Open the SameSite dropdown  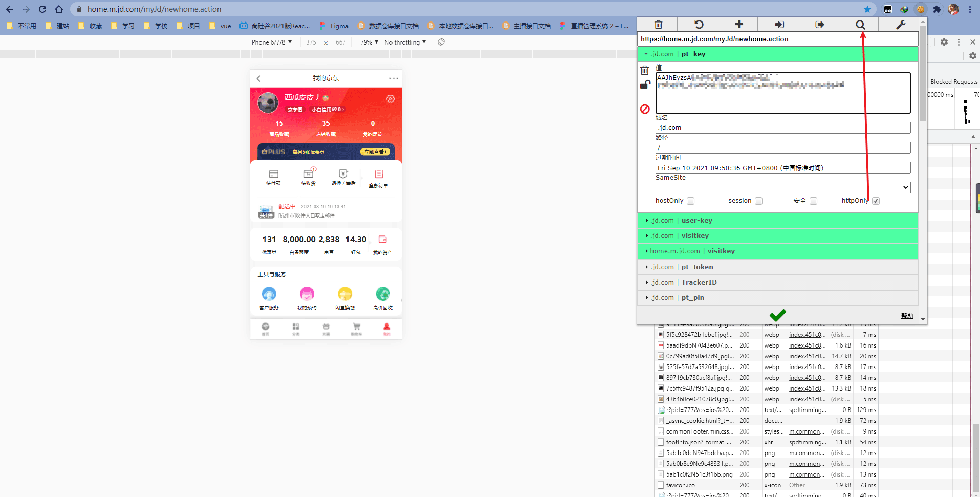[x=782, y=188]
